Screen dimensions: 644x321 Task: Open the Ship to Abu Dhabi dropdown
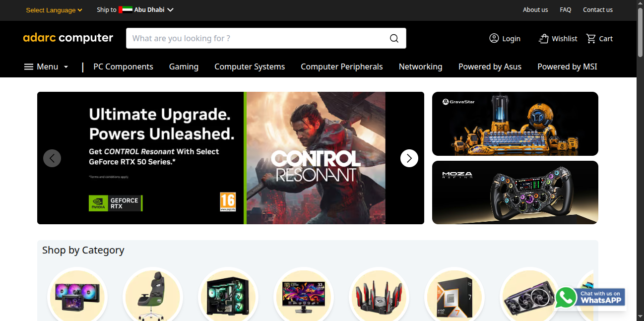click(x=135, y=9)
